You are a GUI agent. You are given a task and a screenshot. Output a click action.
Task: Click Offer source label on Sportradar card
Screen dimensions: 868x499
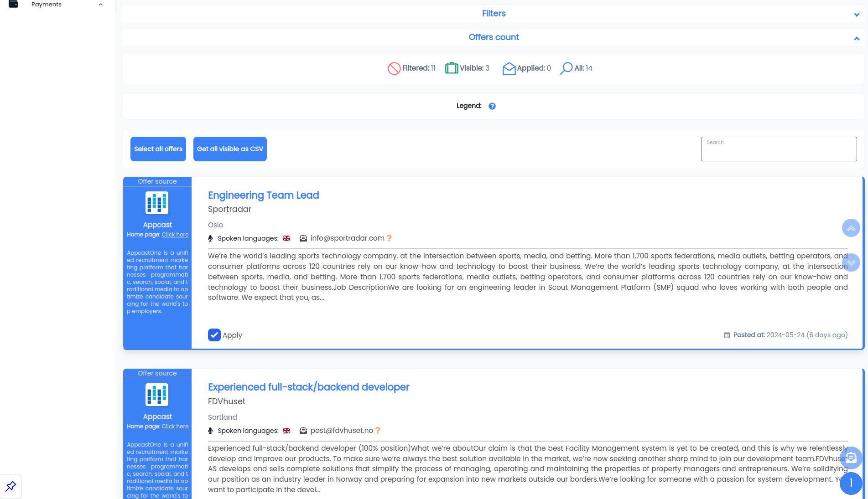[157, 181]
